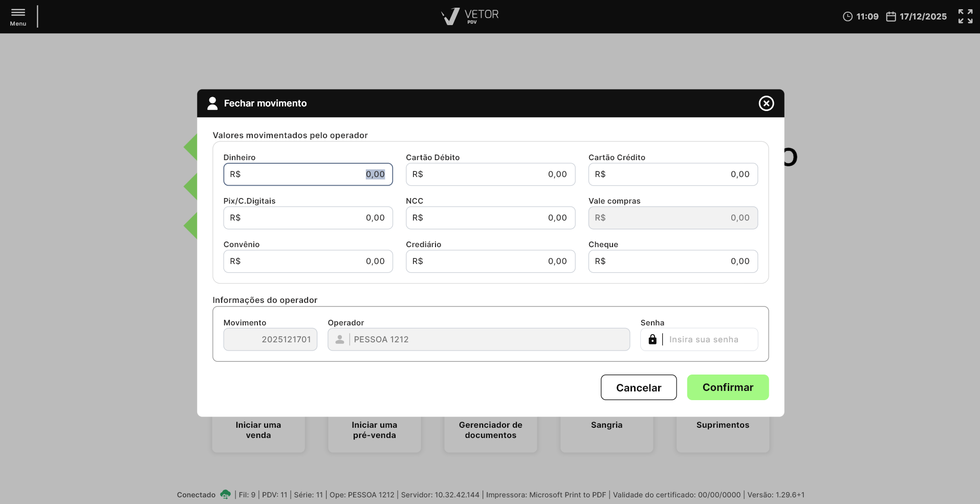Click the Cheque field label
This screenshot has width=980, height=504.
coord(603,245)
